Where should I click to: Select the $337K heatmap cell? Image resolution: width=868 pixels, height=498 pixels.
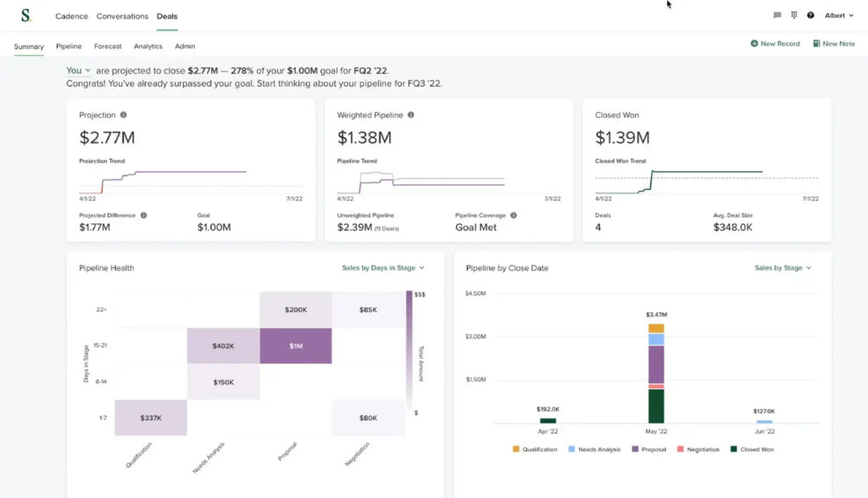tap(151, 417)
